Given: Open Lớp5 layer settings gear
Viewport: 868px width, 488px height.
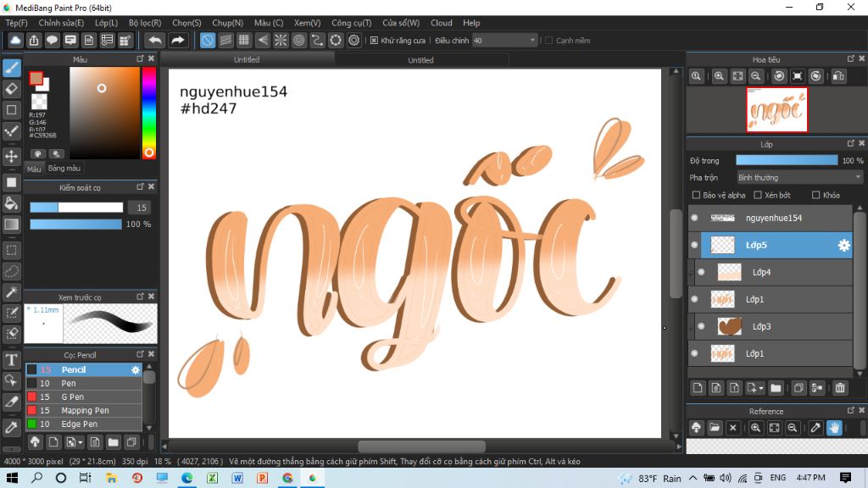Looking at the screenshot, I should [x=843, y=245].
